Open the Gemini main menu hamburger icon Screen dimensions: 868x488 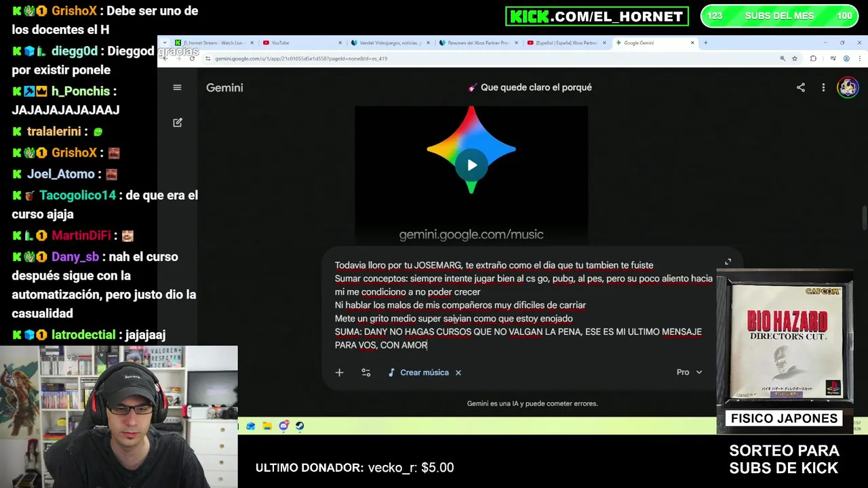click(x=177, y=87)
